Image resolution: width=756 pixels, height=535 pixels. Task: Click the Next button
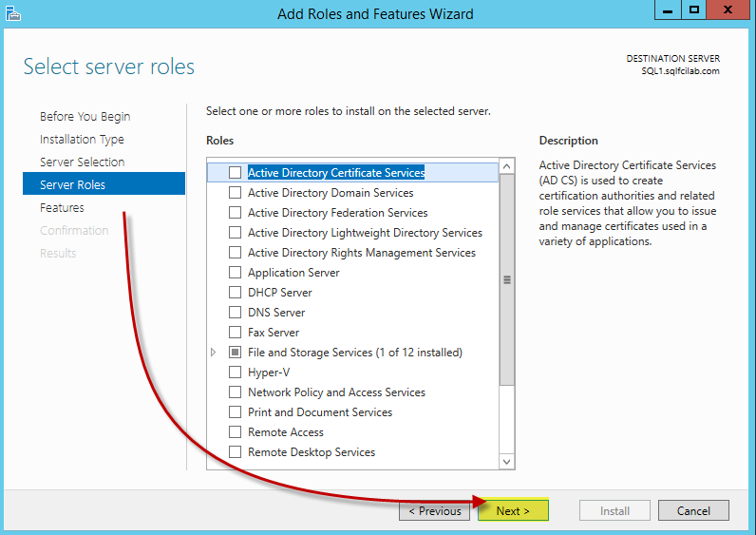point(513,510)
